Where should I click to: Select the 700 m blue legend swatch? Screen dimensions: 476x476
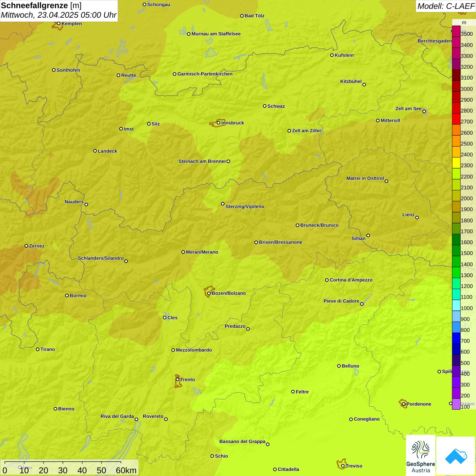click(x=456, y=338)
